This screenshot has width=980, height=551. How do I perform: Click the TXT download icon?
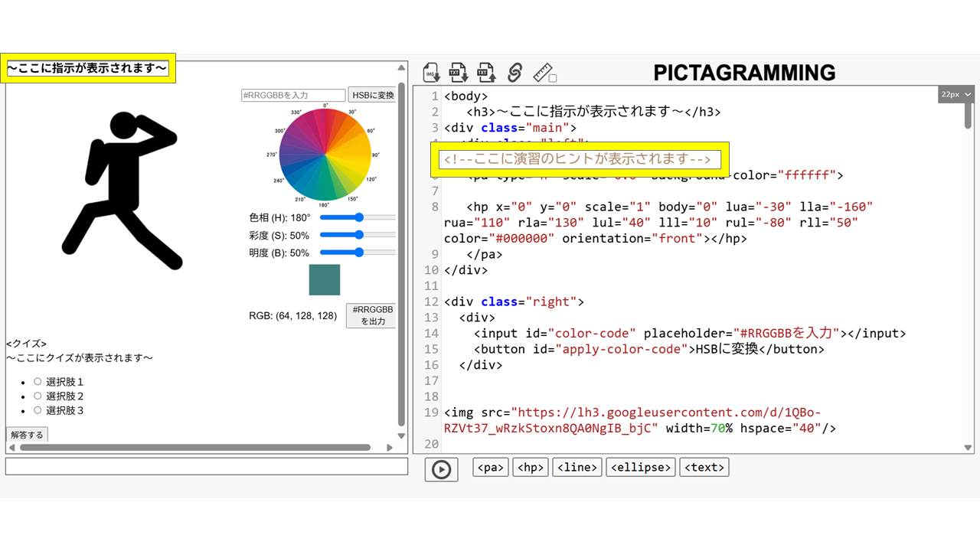tap(459, 73)
